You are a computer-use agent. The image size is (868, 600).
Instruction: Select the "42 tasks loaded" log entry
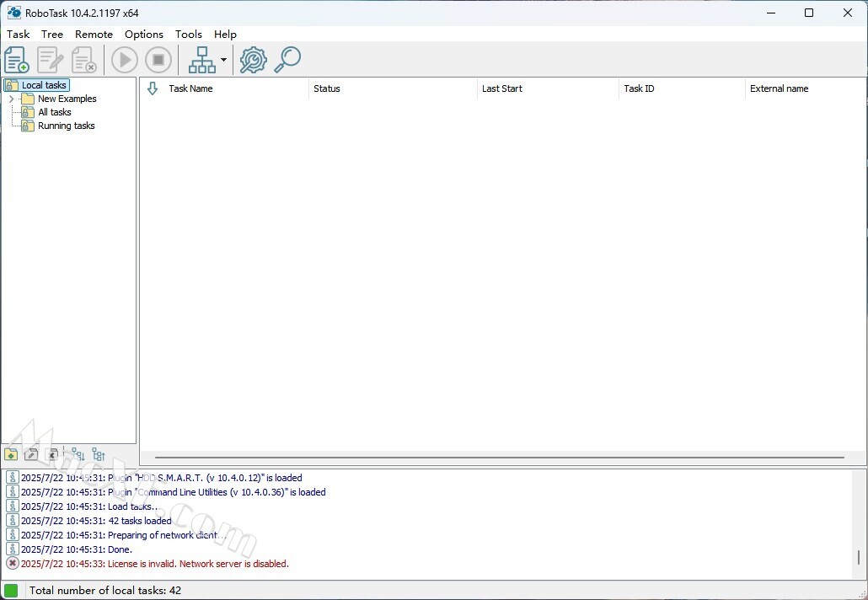[96, 520]
